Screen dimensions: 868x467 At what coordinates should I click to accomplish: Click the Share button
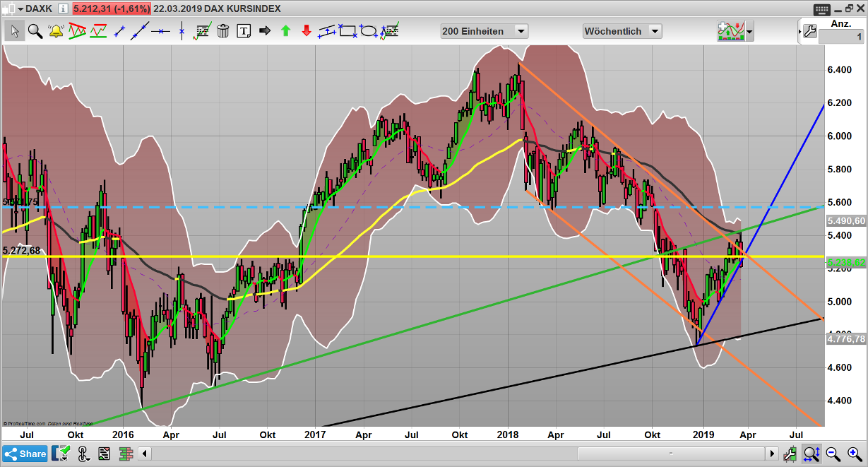point(25,454)
